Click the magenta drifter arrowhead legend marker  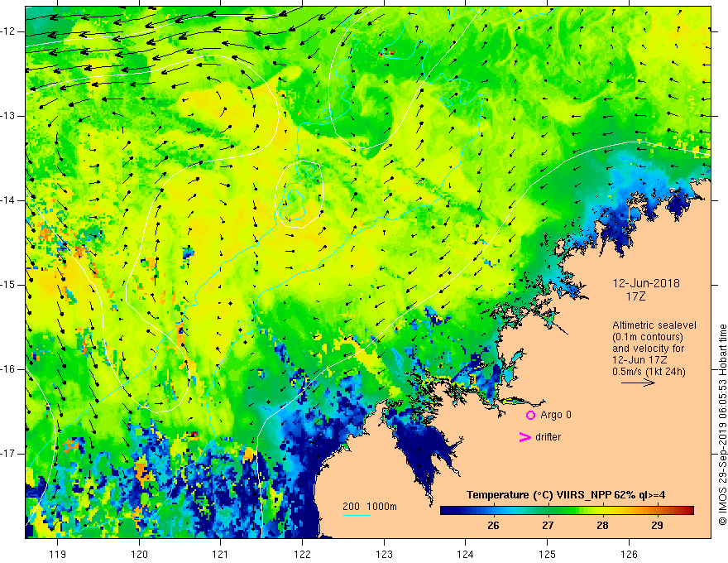pyautogui.click(x=525, y=437)
